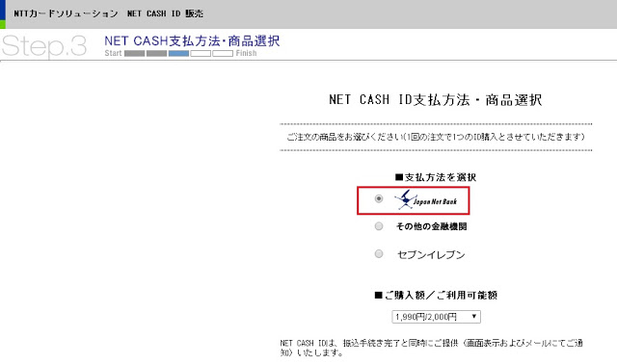This screenshot has height=364, width=617.
Task: Click the Japan Net Bank logo
Action: pos(426,200)
